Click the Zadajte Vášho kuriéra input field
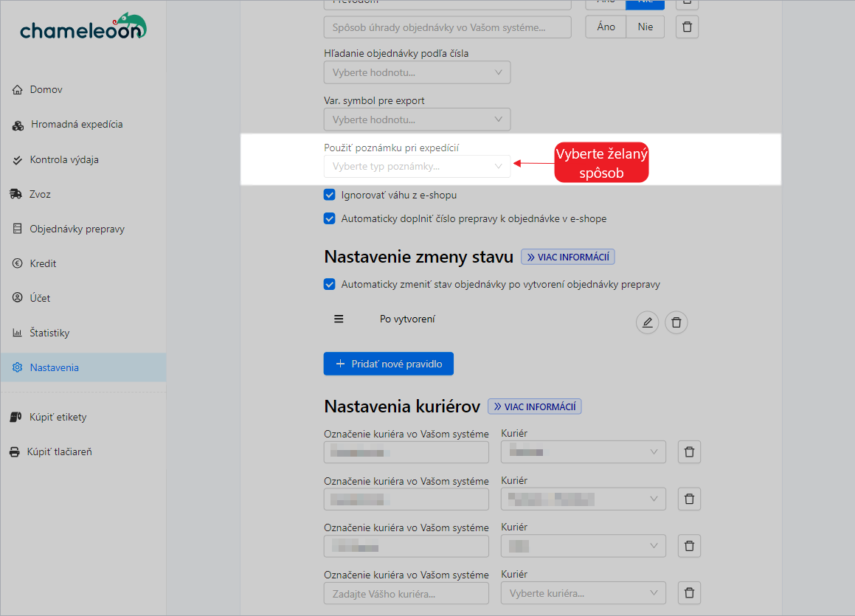Viewport: 855px width, 616px height. (x=406, y=593)
